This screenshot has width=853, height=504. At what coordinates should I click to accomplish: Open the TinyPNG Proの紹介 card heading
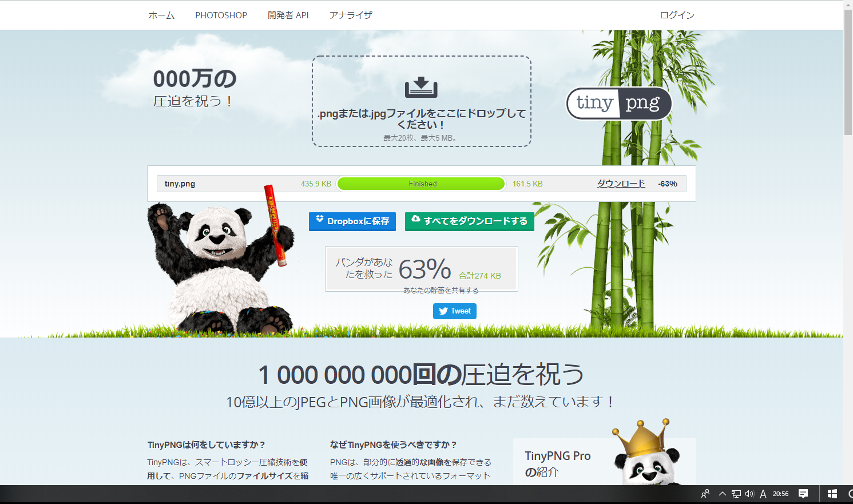click(558, 463)
